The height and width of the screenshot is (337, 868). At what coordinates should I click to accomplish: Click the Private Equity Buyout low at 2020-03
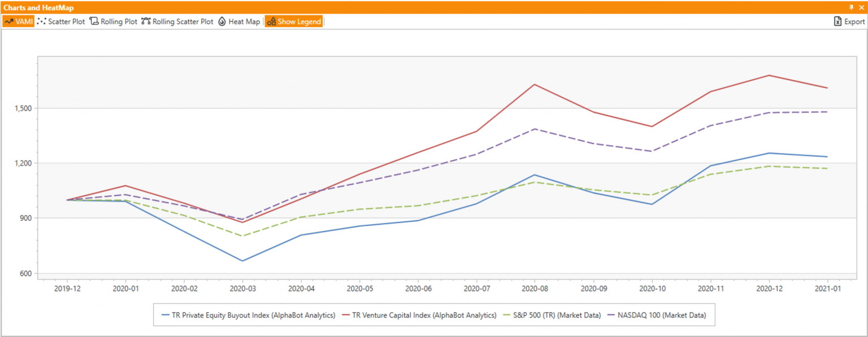[242, 261]
